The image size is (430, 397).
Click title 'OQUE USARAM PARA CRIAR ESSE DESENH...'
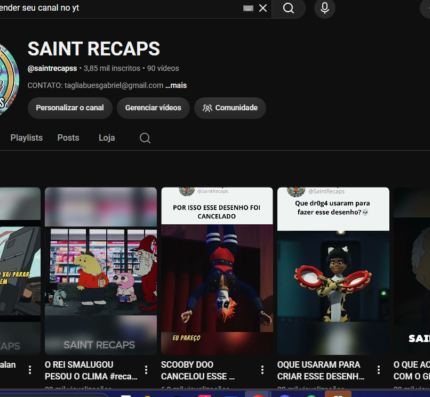coord(320,370)
